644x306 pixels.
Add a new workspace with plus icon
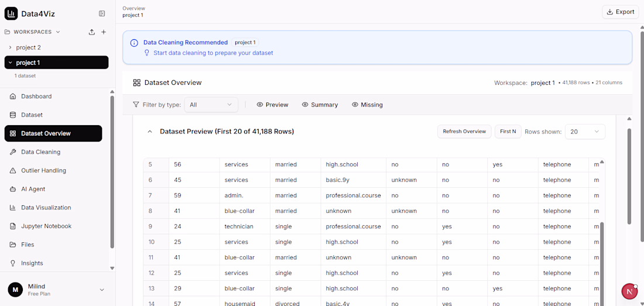(x=104, y=32)
